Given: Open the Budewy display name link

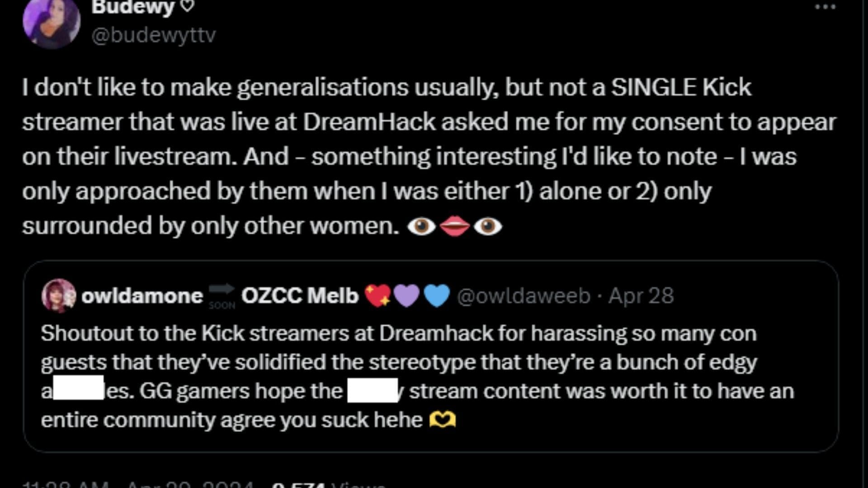Looking at the screenshot, I should (x=132, y=7).
